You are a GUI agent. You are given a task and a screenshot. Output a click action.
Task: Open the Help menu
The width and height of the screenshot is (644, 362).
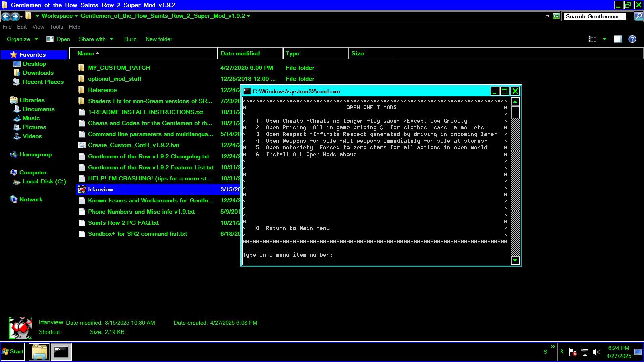click(x=74, y=27)
